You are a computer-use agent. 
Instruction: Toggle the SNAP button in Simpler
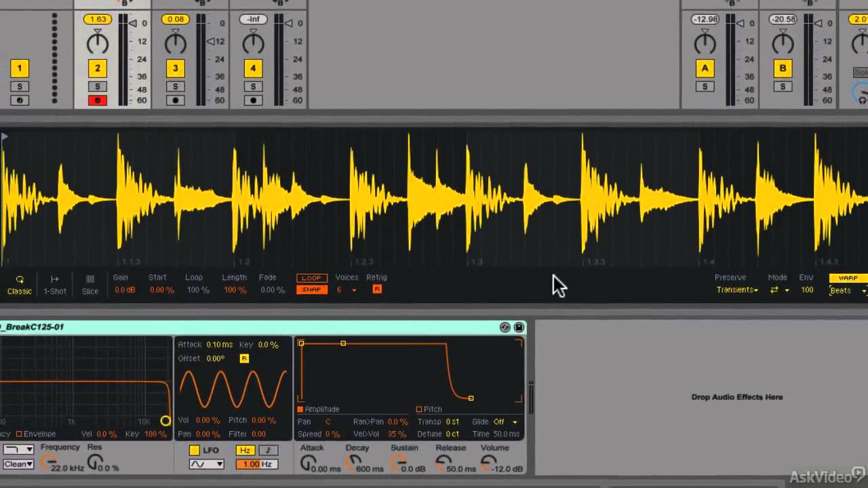pos(311,289)
